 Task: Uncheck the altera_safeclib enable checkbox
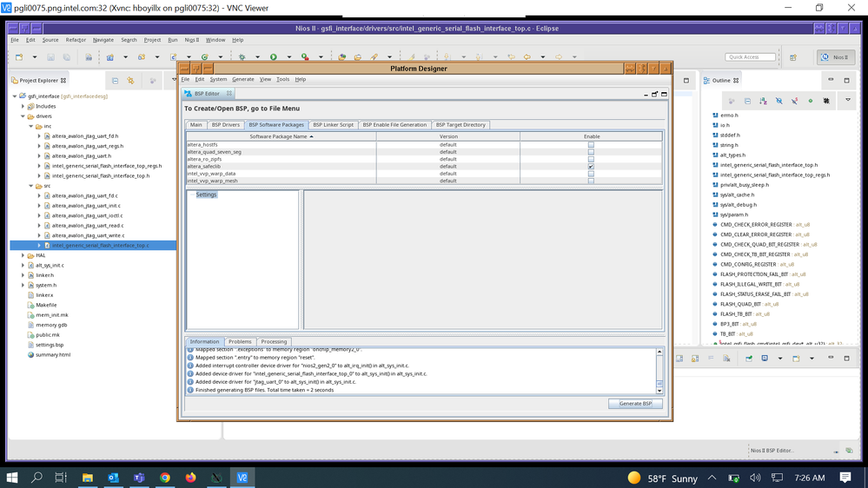point(591,167)
